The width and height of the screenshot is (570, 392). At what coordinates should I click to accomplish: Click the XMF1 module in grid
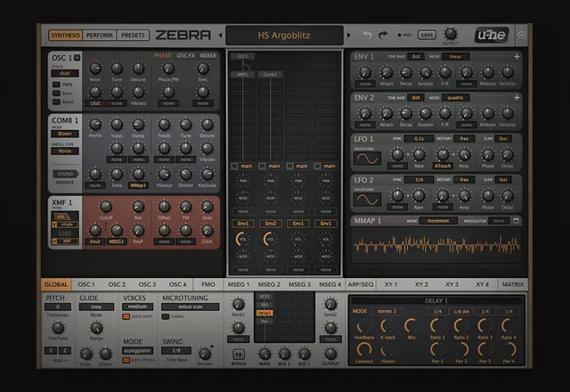[242, 74]
